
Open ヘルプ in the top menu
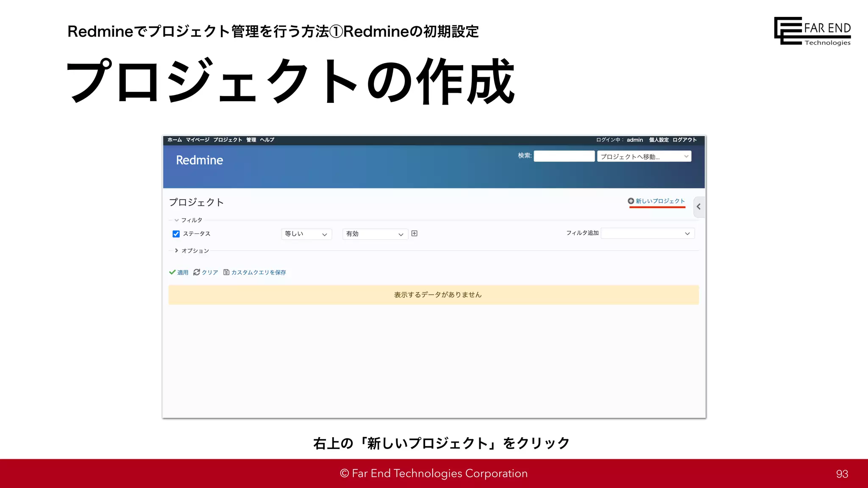coord(267,140)
